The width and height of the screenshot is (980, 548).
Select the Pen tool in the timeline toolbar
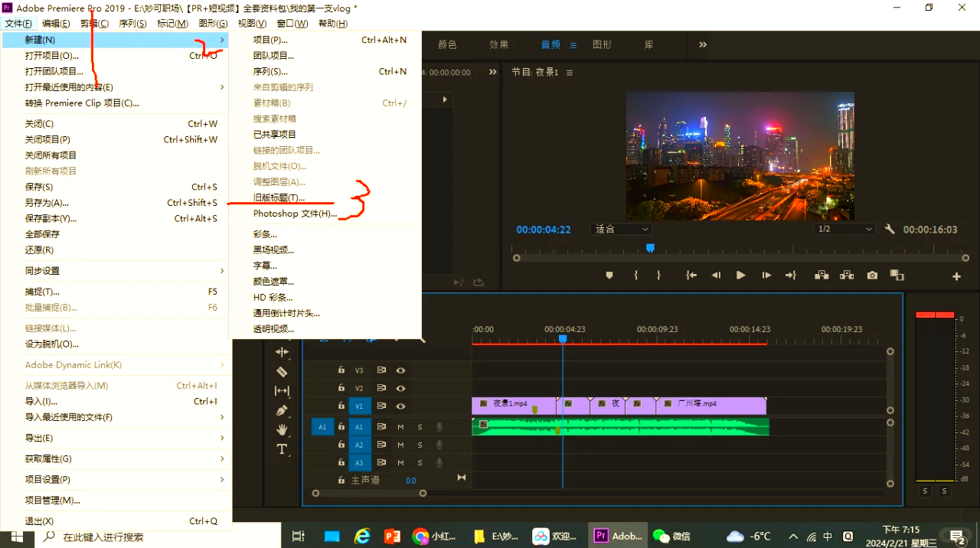pos(282,410)
